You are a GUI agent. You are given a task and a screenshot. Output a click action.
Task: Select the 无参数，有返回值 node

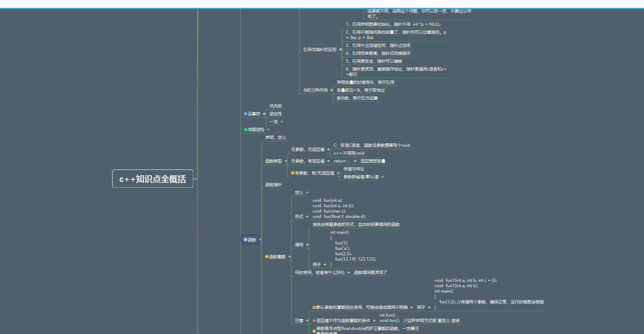tap(308, 161)
